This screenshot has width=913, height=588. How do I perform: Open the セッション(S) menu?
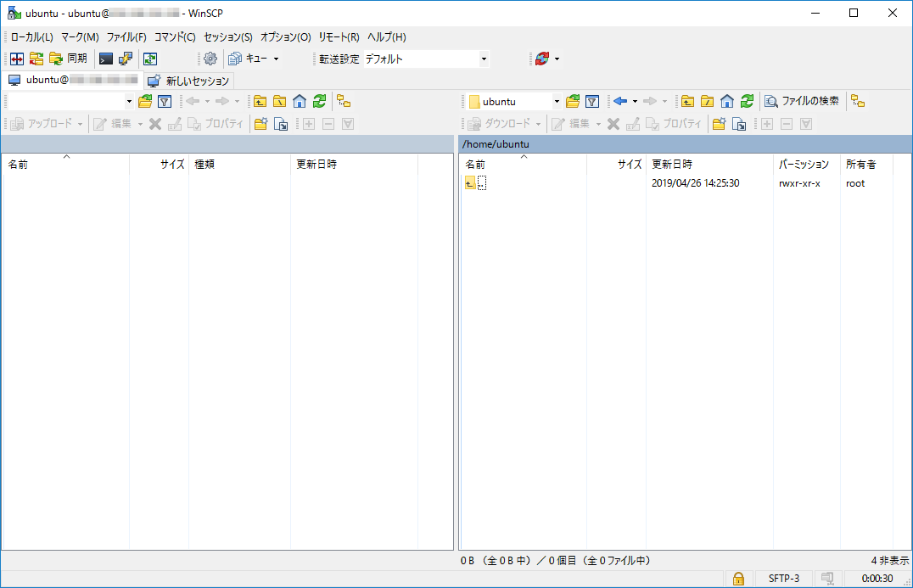coord(225,36)
